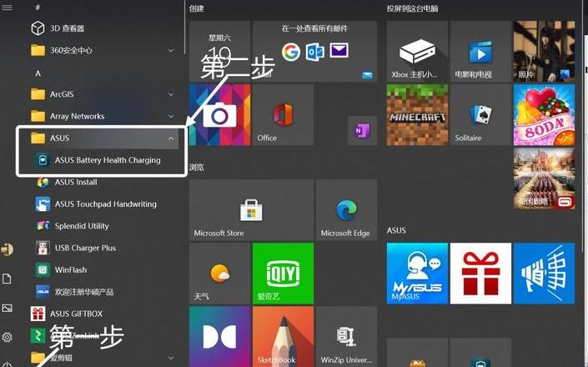Open the Dolby tile
Image resolution: width=588 pixels, height=367 pixels.
pyautogui.click(x=219, y=337)
